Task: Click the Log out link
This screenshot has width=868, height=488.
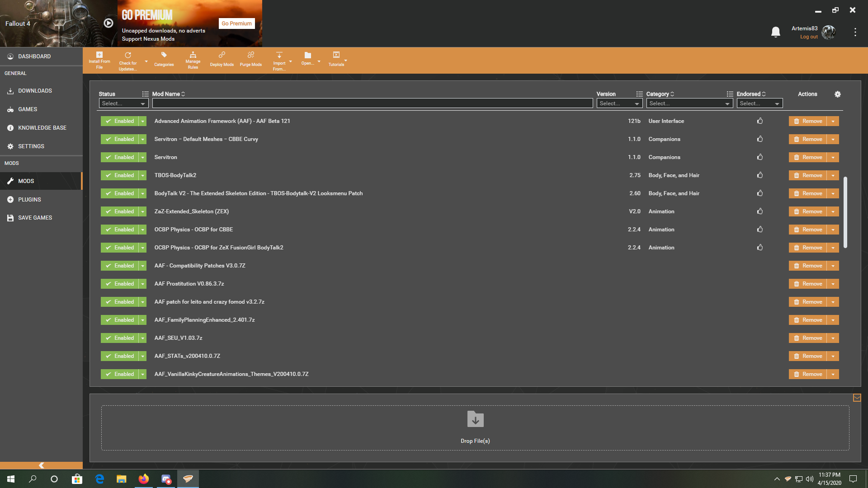Action: pyautogui.click(x=809, y=37)
